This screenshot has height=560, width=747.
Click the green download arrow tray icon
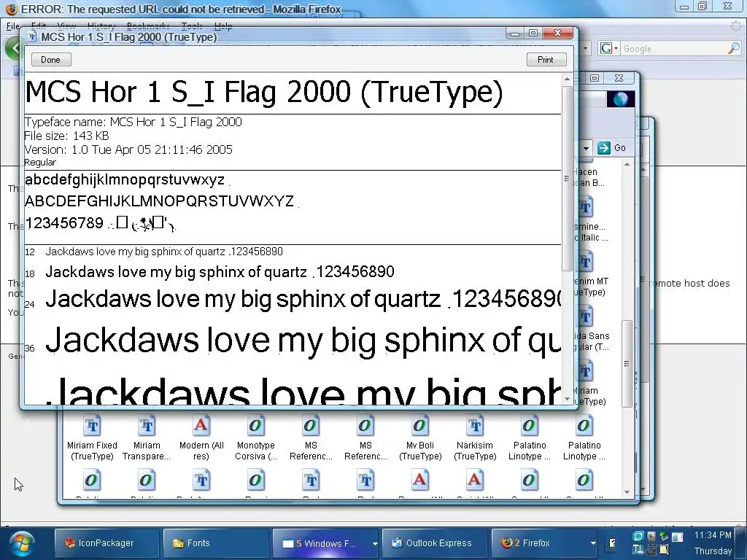point(664,537)
